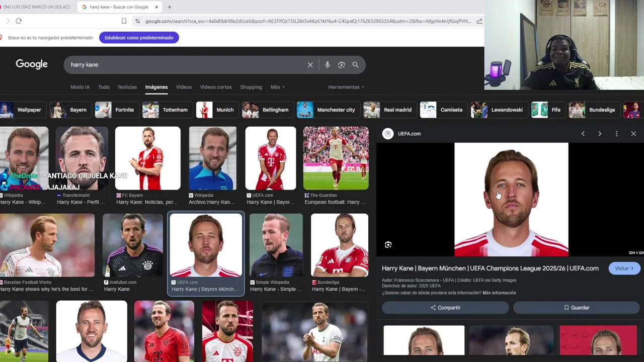Reload the page with the refresh icon
Screen dimensions: 644x362
tap(19, 21)
